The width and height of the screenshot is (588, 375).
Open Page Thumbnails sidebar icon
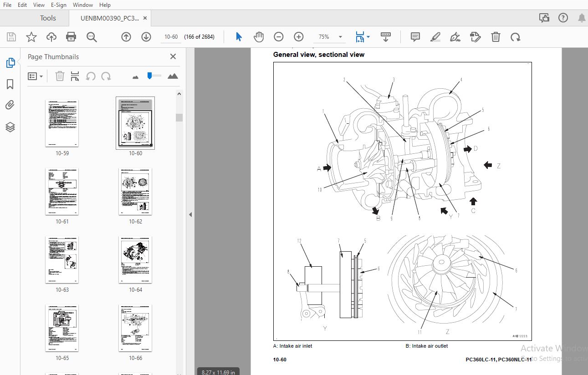10,63
